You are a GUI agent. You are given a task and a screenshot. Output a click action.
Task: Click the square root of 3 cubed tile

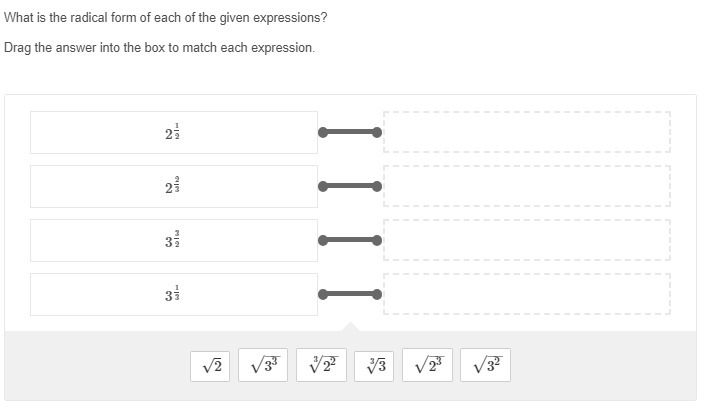coord(263,366)
